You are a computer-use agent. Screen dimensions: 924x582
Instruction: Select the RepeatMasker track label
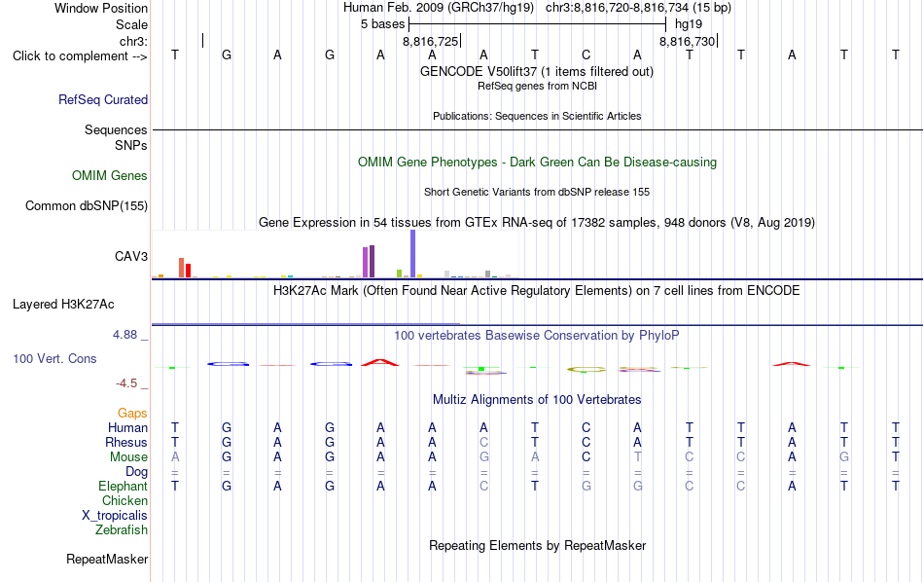click(x=107, y=559)
